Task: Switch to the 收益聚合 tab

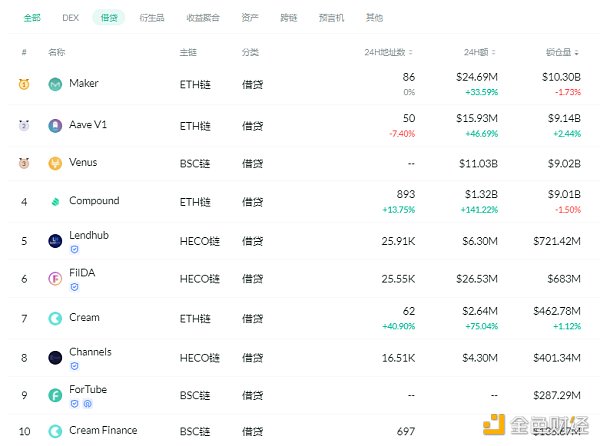Action: (x=199, y=18)
